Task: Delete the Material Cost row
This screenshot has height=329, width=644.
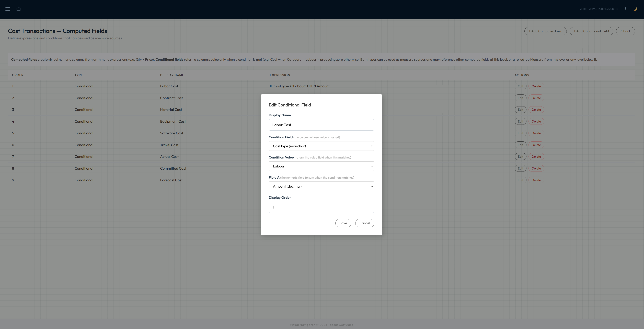Action: pos(536,110)
